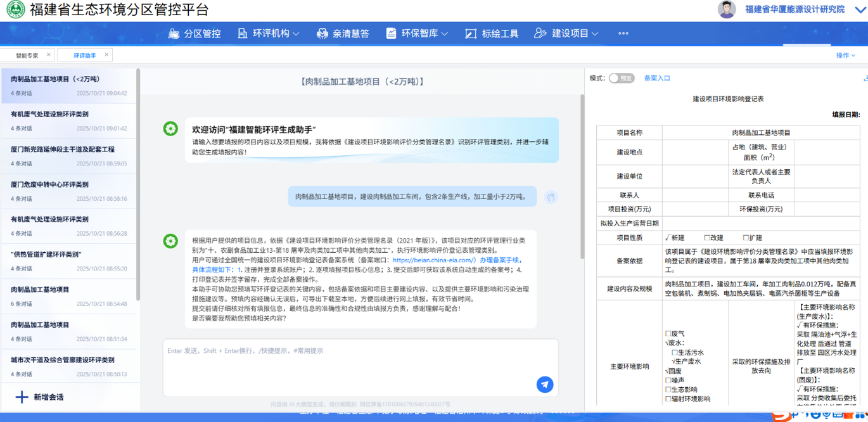
Task: Click the 亲清慧答 handshake icon
Action: 322,34
